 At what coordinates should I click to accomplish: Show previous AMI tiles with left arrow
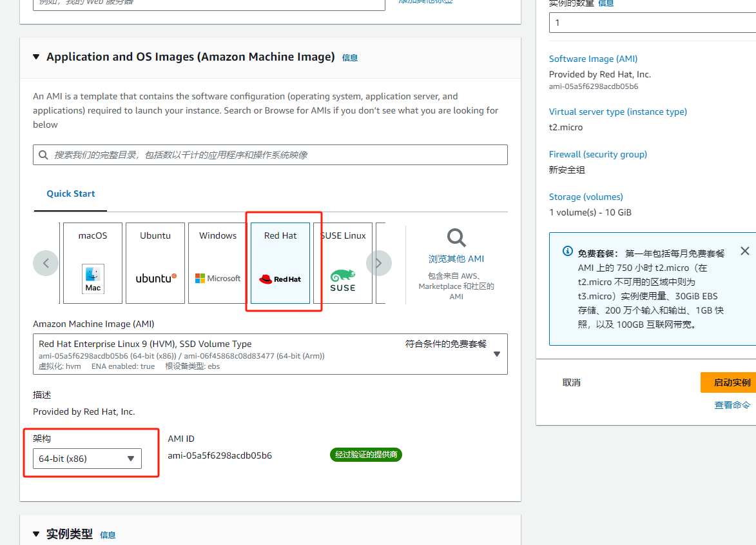click(x=46, y=263)
